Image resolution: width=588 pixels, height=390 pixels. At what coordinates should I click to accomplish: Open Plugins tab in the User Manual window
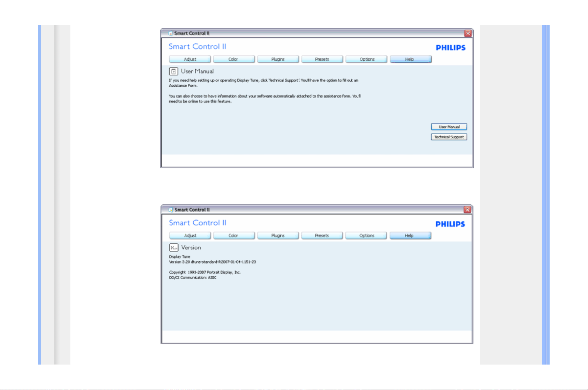(278, 59)
